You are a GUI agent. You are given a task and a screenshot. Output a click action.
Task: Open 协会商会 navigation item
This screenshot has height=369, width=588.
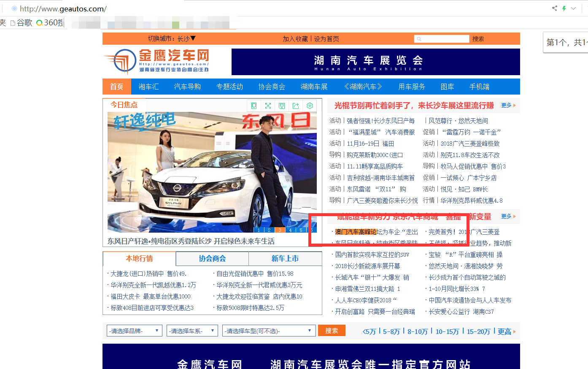click(x=272, y=87)
